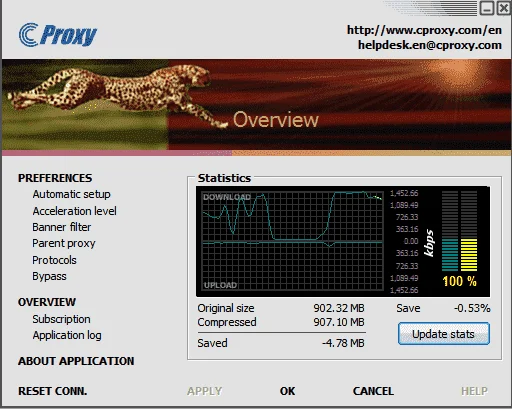The width and height of the screenshot is (512, 409).
Task: Click the Compressed value 907.10 MB
Action: [x=339, y=322]
